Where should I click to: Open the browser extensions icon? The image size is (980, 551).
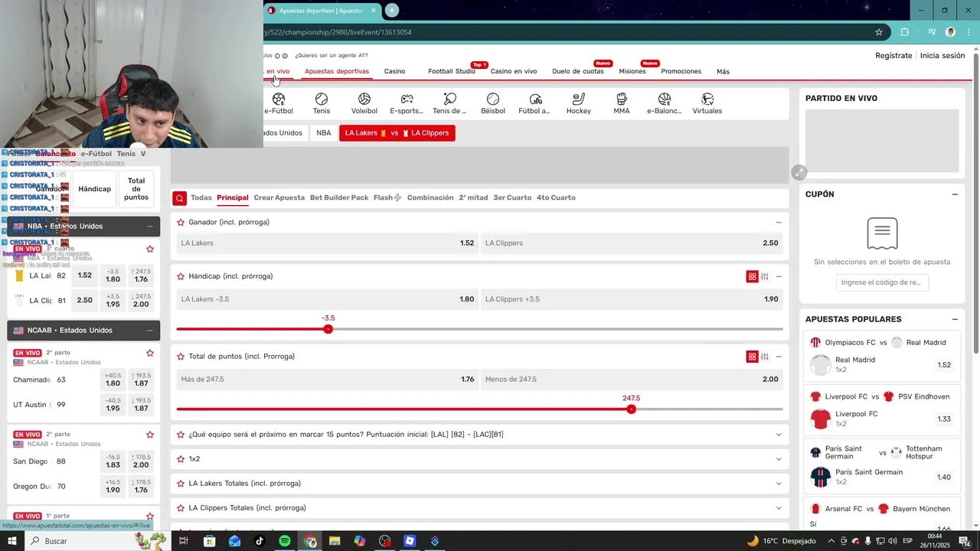tap(905, 32)
